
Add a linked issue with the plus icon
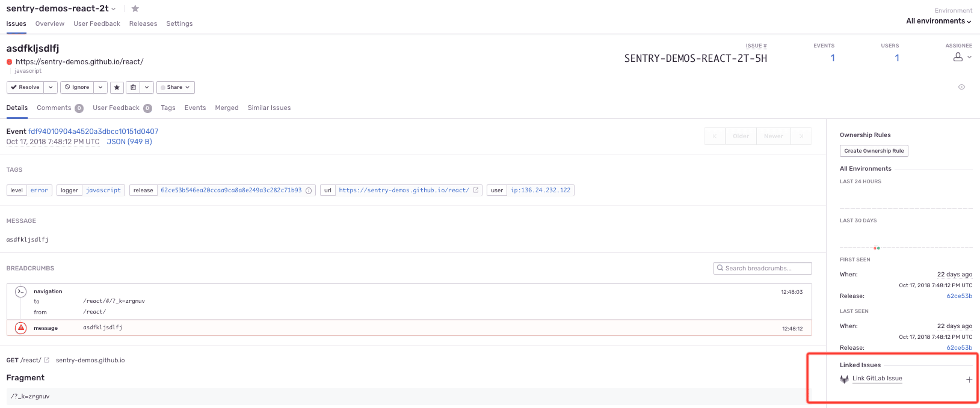click(x=969, y=379)
